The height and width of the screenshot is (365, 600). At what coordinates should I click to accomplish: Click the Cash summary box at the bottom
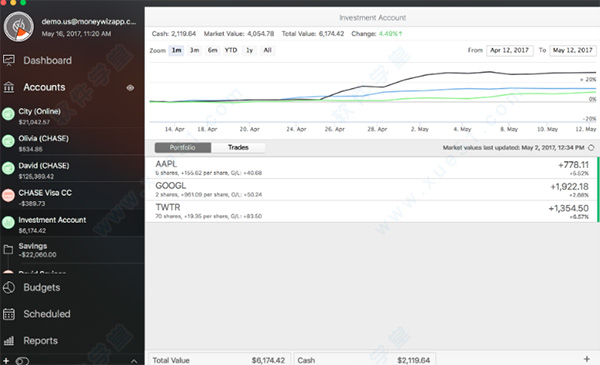(x=365, y=360)
